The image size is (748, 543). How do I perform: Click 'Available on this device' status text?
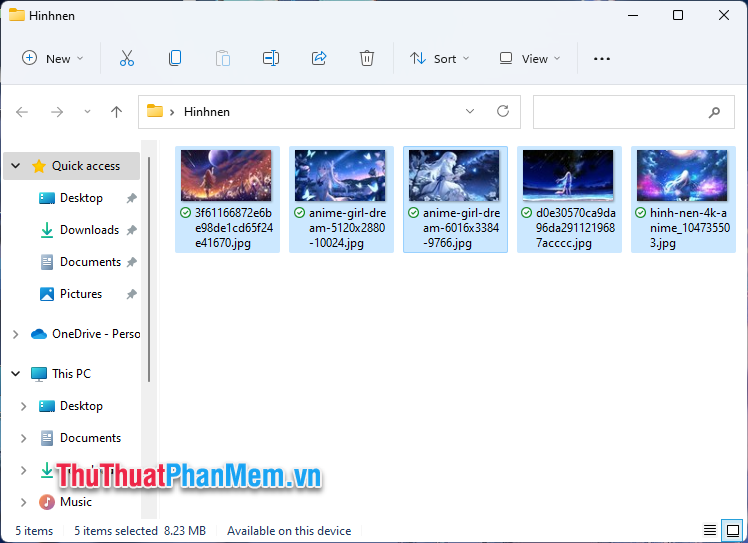[x=289, y=531]
